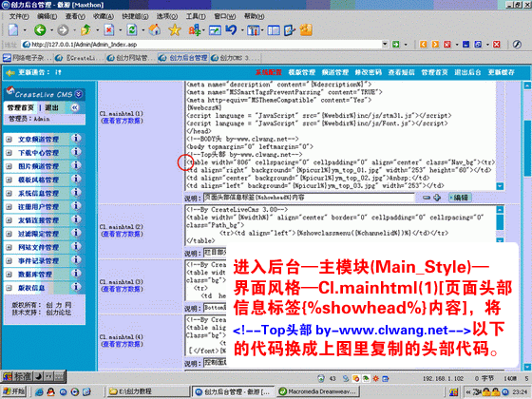This screenshot has width=532, height=399.
Task: Click 系统配置 in top navigation
Action: [268, 72]
